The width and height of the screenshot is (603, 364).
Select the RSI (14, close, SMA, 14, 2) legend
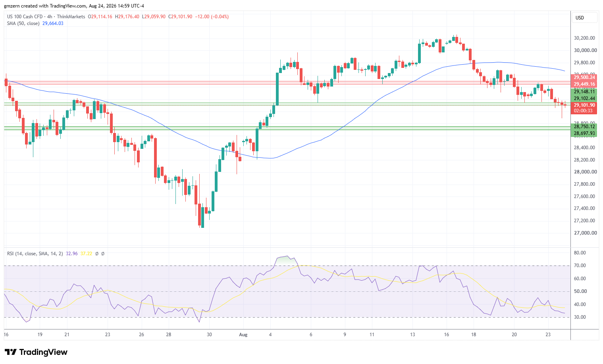(35, 253)
